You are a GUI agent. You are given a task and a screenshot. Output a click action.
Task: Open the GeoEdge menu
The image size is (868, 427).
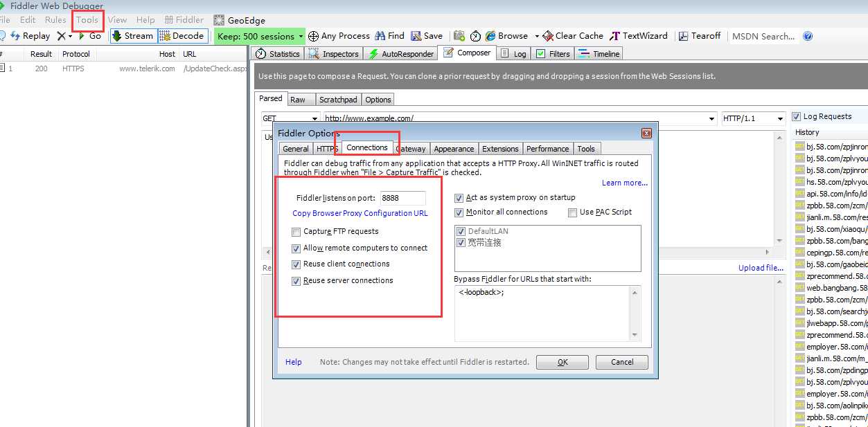point(239,20)
